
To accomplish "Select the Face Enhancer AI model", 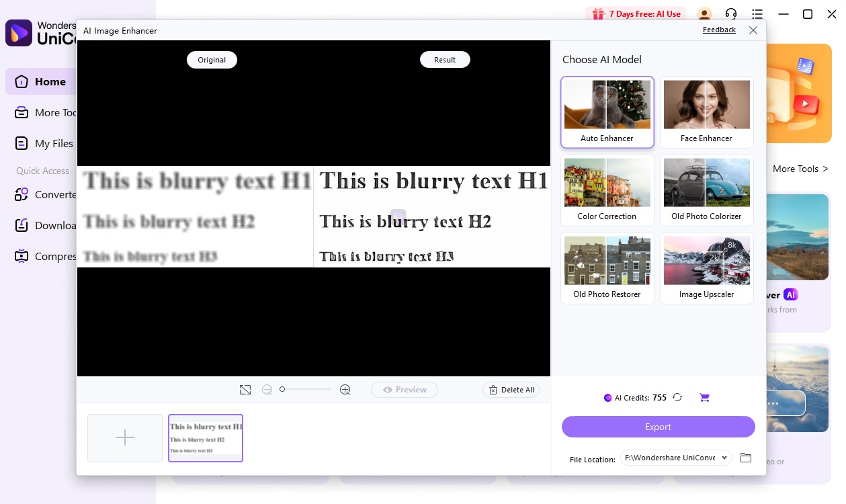I will 707,112.
